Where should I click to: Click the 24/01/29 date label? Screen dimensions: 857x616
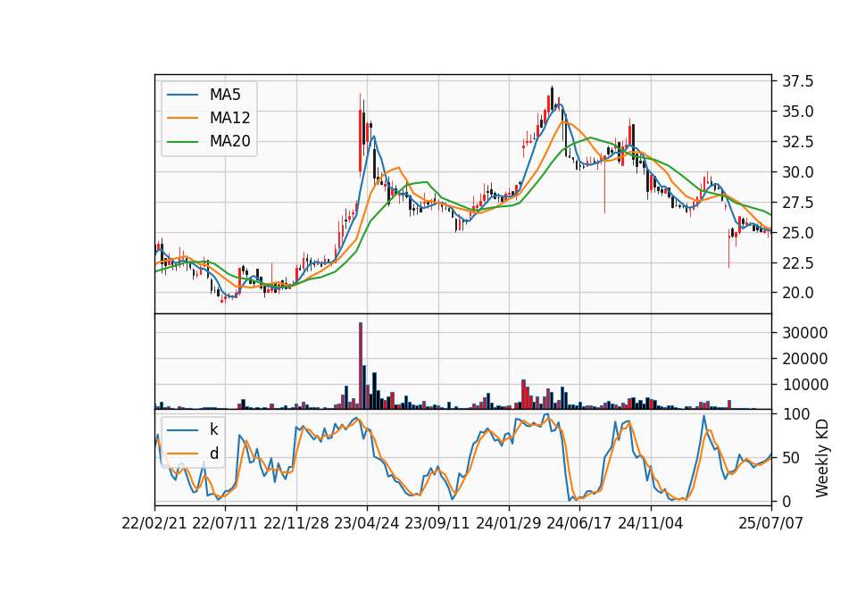coord(508,523)
